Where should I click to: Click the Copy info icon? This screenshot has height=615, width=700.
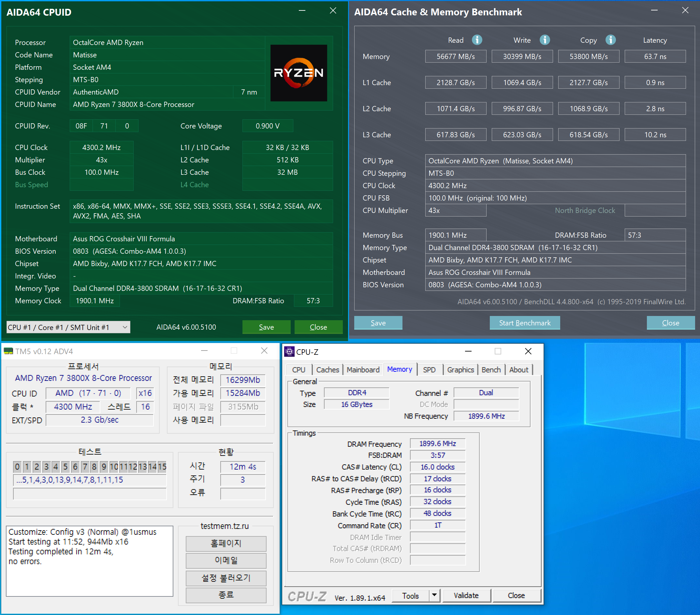610,40
